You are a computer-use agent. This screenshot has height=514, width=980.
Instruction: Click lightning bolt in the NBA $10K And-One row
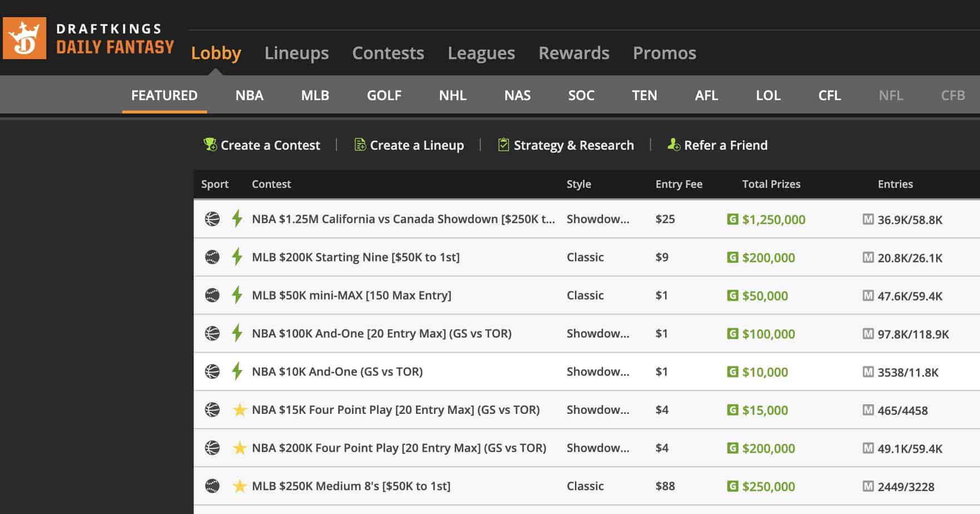click(237, 371)
